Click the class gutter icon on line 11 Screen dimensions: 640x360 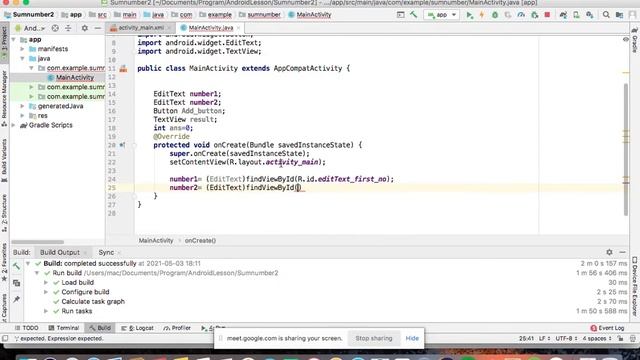point(123,69)
